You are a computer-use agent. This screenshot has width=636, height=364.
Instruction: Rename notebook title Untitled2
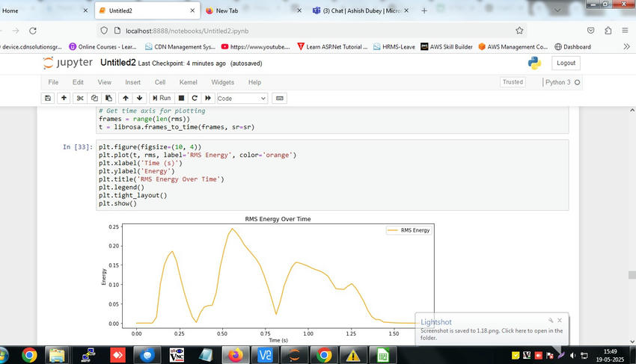pyautogui.click(x=118, y=63)
